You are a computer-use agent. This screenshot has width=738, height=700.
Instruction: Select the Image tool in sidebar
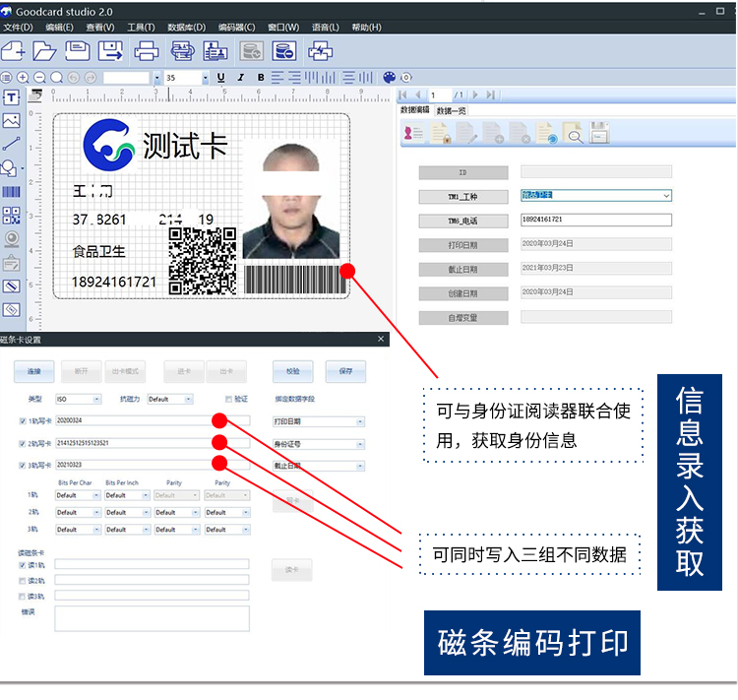pyautogui.click(x=11, y=121)
